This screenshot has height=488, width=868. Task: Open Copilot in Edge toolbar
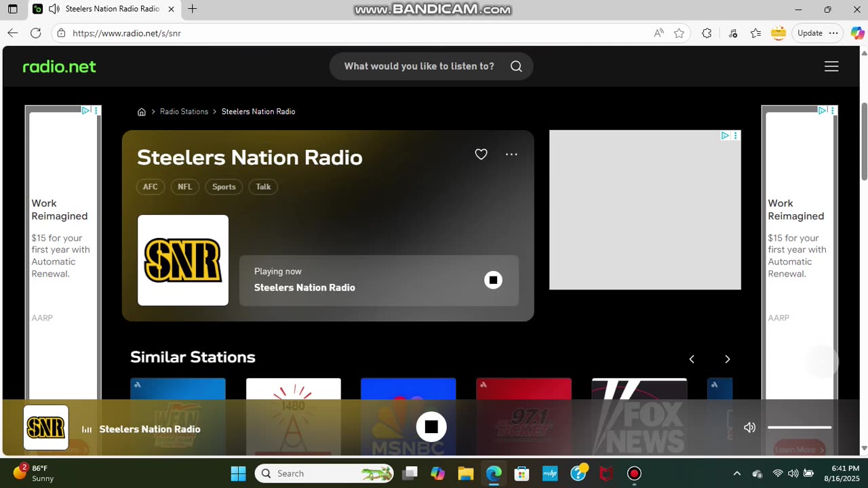click(x=856, y=33)
